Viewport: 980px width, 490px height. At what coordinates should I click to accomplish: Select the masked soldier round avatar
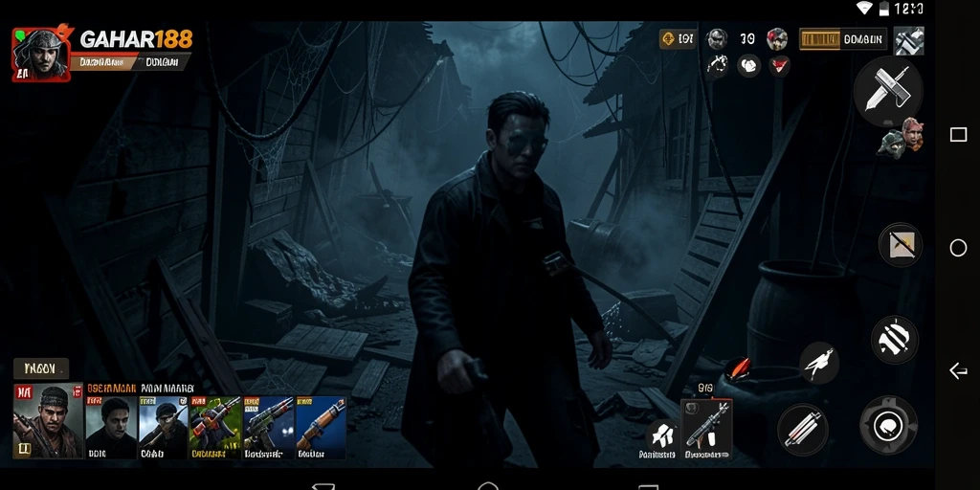(717, 39)
